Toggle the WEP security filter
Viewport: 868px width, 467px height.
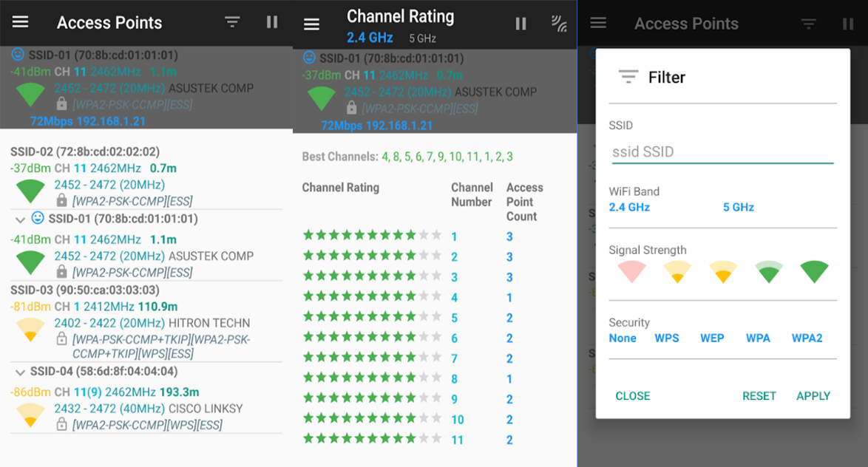coord(712,338)
